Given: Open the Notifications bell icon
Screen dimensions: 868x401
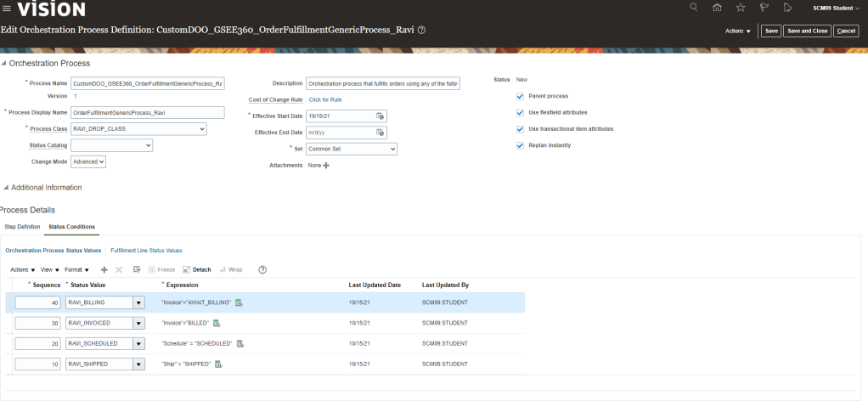Looking at the screenshot, I should 786,8.
